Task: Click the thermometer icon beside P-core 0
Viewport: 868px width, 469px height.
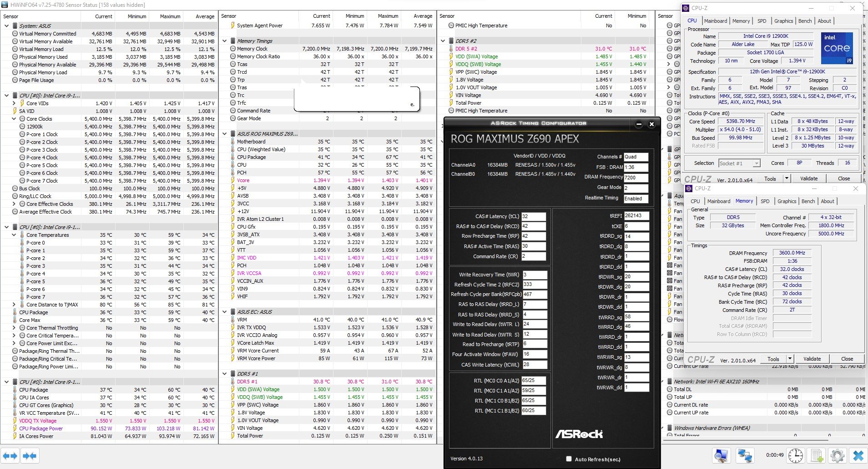Action: [22, 243]
